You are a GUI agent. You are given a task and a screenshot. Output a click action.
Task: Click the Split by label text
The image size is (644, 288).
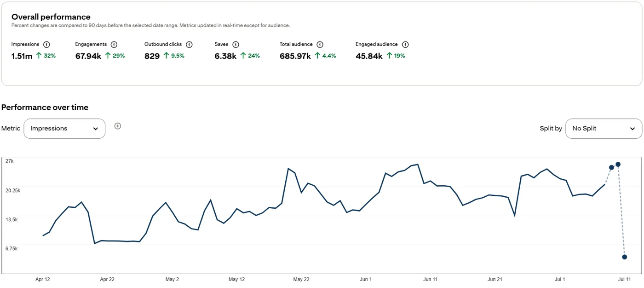551,129
